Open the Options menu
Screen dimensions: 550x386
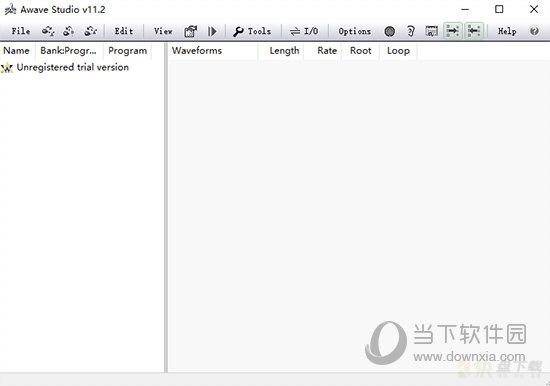(x=355, y=31)
